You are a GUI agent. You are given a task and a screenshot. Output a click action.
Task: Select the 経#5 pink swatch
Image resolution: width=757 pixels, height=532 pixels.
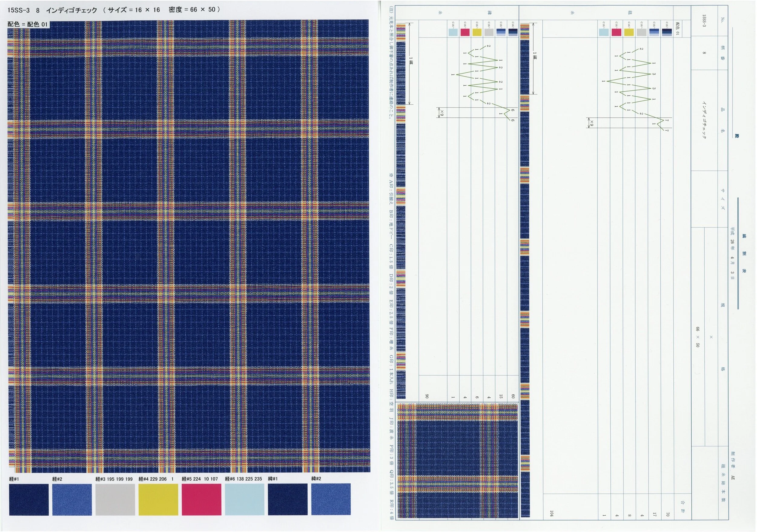pyautogui.click(x=201, y=499)
